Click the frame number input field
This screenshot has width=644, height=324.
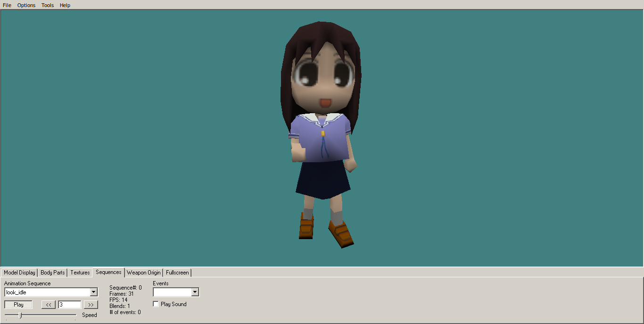[70, 305]
